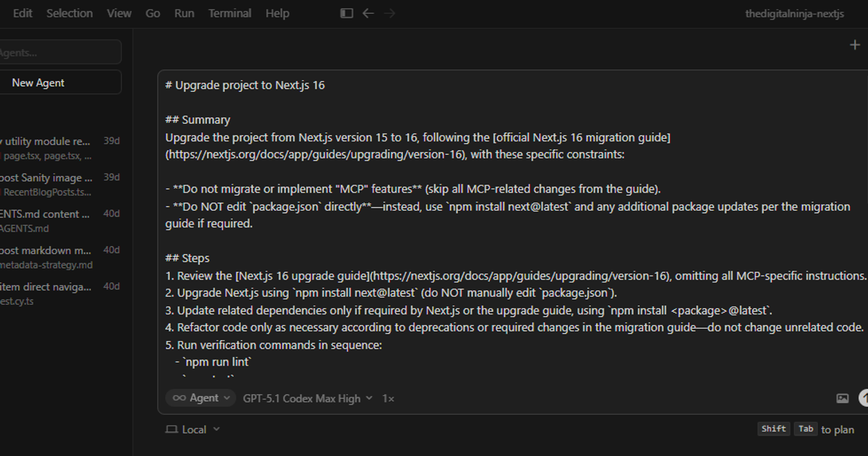Click the '## Summary' line in prompt

tap(197, 120)
